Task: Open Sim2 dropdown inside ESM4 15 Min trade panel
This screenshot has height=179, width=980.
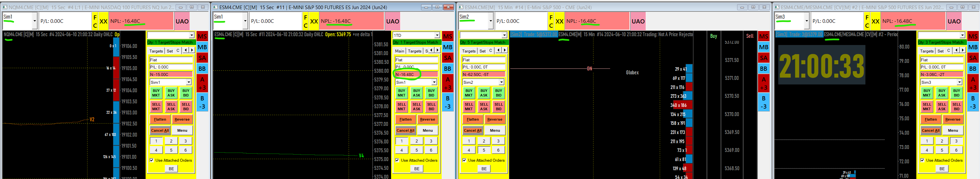Action: coord(501,82)
